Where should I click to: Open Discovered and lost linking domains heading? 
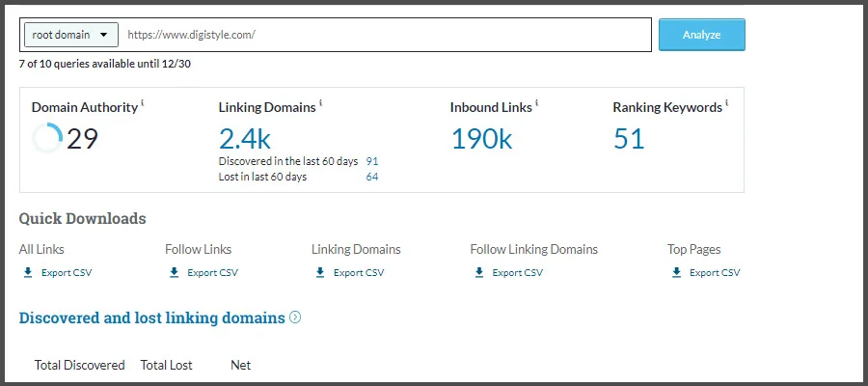(x=151, y=317)
